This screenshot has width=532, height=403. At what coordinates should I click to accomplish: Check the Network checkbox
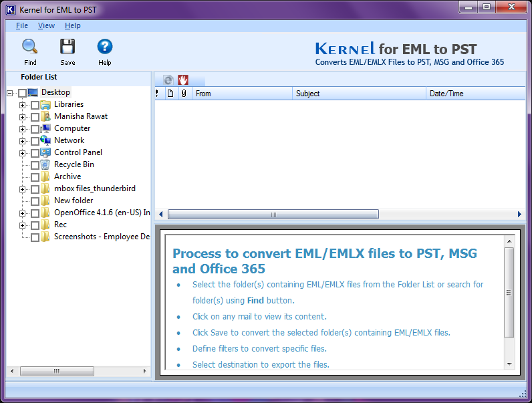tap(35, 141)
